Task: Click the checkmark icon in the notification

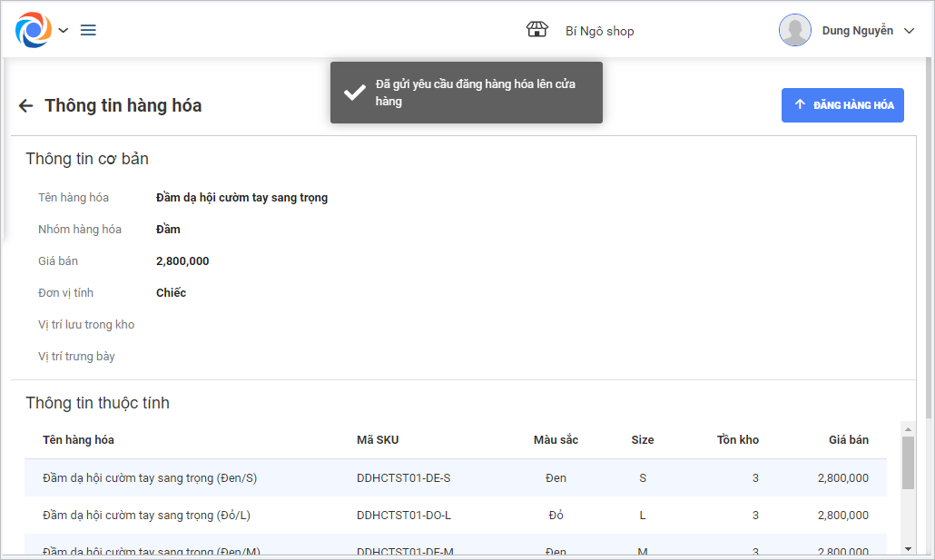Action: pyautogui.click(x=354, y=93)
